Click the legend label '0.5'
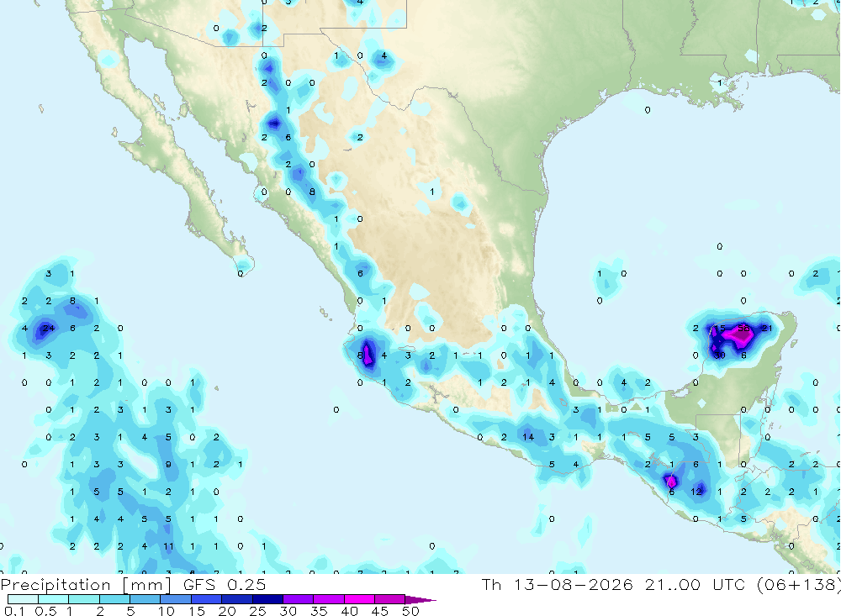This screenshot has width=841, height=616. tap(45, 611)
